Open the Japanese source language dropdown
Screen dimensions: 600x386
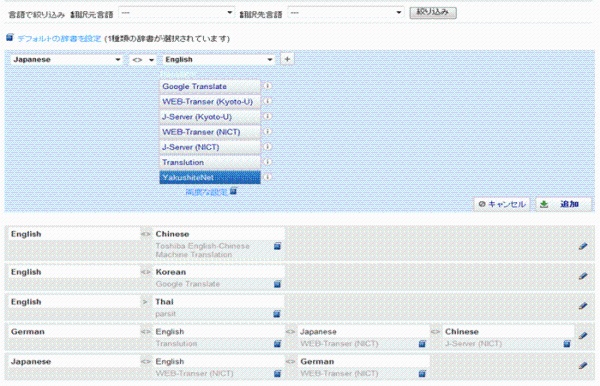pos(67,60)
